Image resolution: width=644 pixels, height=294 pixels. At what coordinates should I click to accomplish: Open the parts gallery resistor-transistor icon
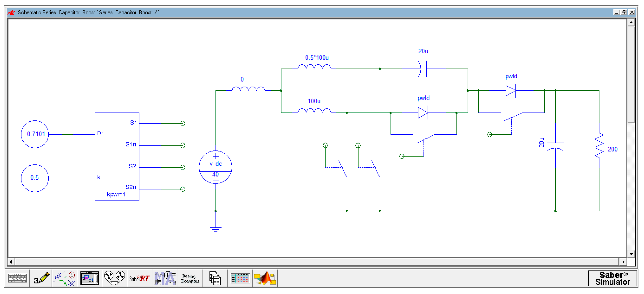coord(65,278)
